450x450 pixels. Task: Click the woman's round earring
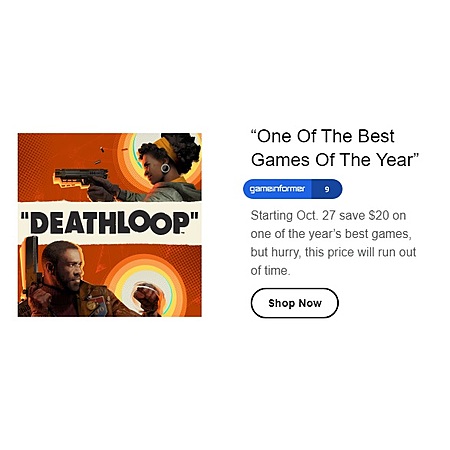[165, 168]
